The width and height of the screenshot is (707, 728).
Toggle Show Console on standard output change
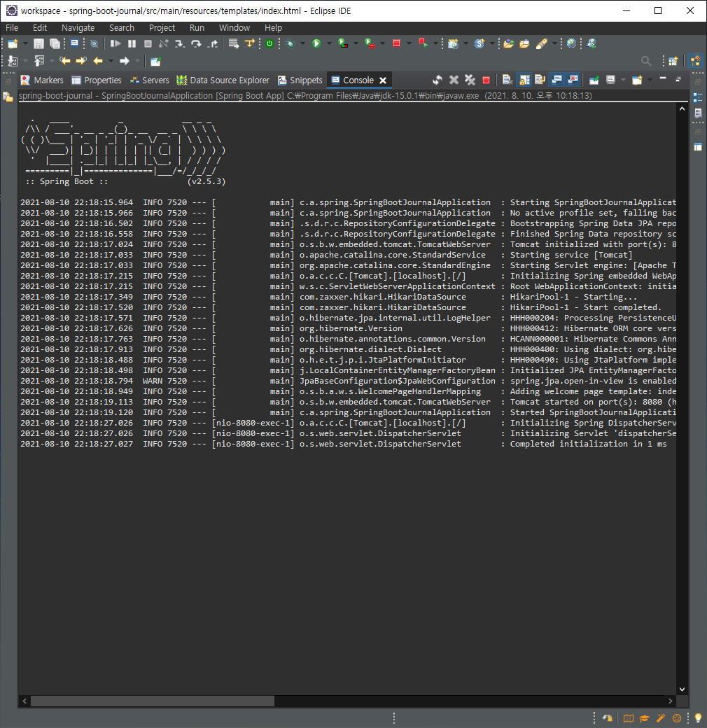coord(556,80)
